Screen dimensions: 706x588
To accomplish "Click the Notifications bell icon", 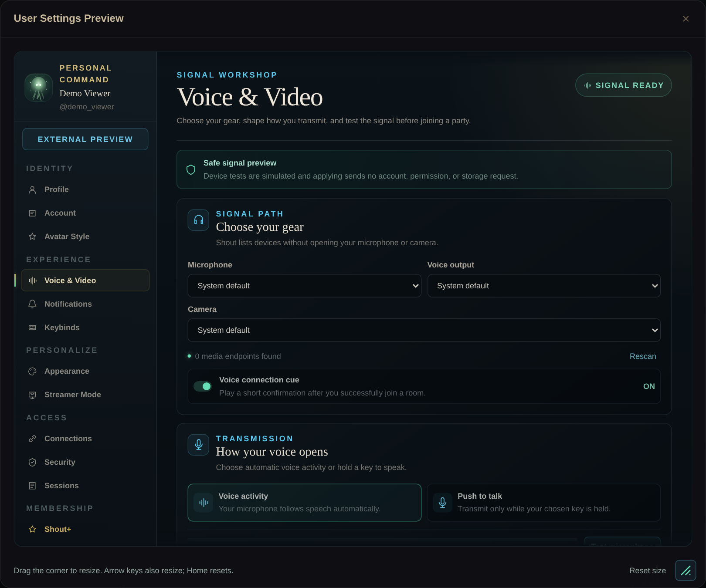I will pyautogui.click(x=32, y=304).
